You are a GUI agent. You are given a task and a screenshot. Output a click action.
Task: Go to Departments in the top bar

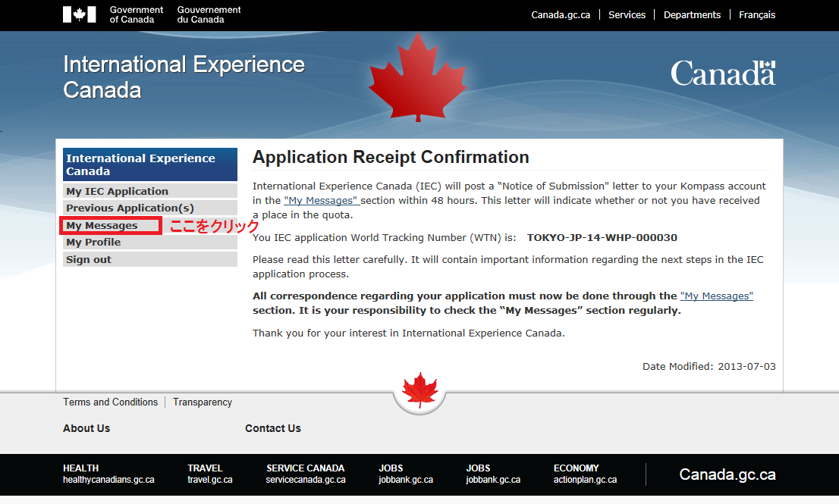tap(692, 15)
